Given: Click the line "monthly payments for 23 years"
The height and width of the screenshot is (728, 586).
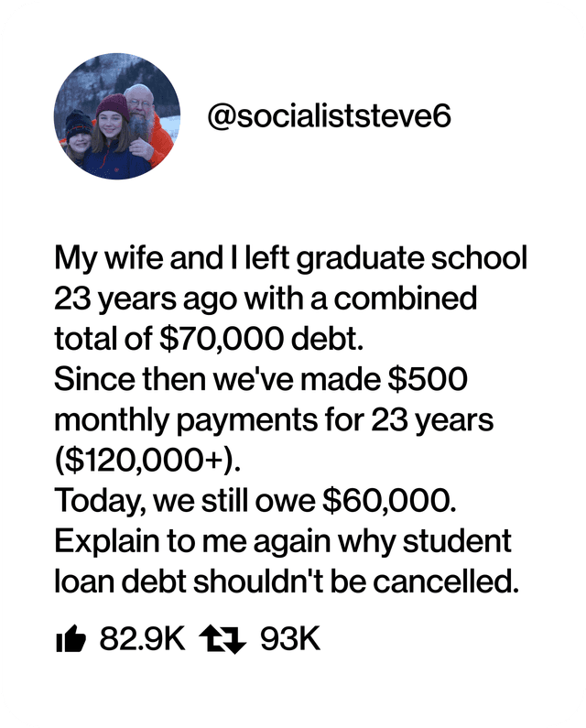Looking at the screenshot, I should 274,420.
